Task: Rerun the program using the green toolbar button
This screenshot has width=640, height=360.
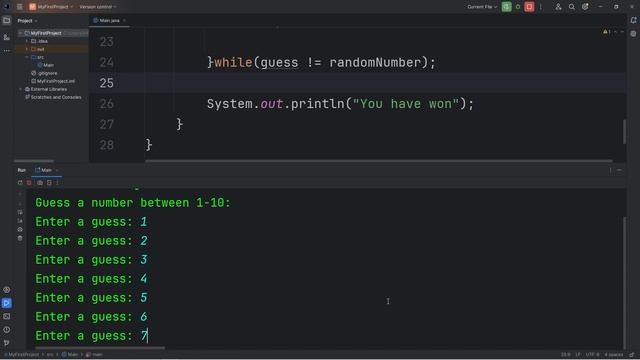Action: 507,7
